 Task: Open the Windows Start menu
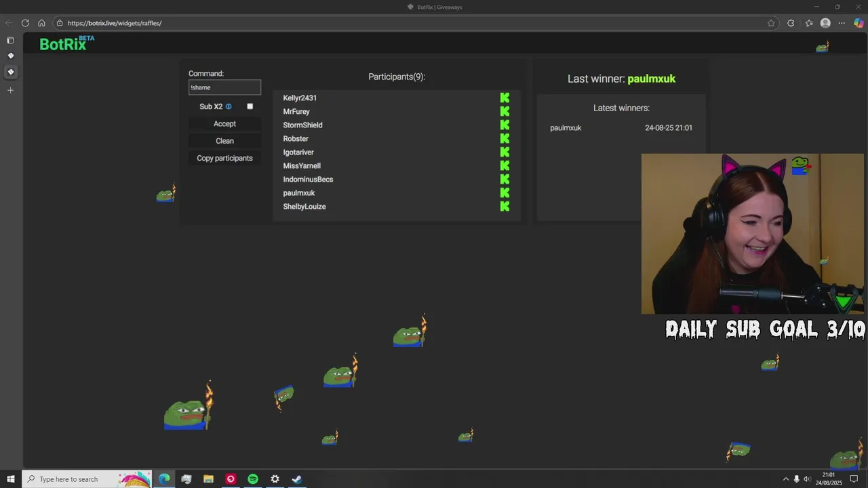[10, 479]
